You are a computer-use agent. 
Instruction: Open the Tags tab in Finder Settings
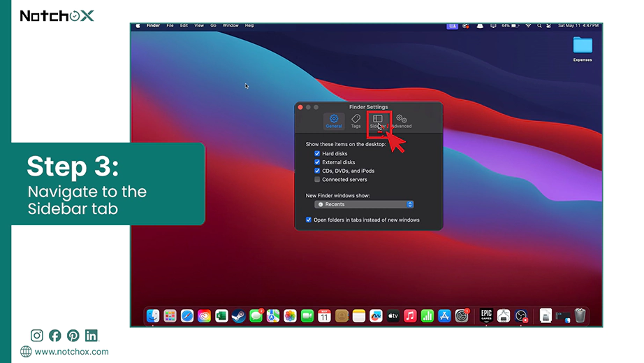tap(356, 121)
